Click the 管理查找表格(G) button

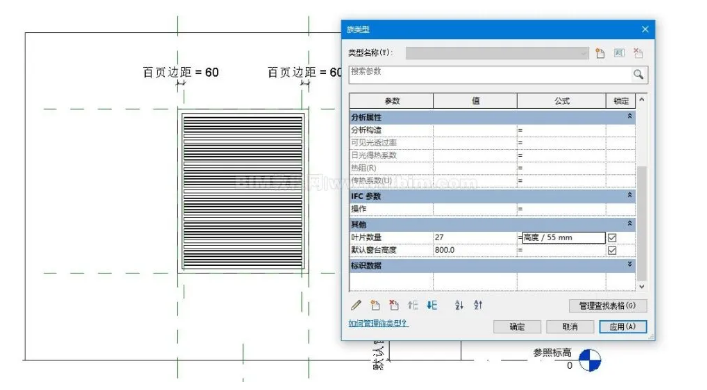click(608, 306)
